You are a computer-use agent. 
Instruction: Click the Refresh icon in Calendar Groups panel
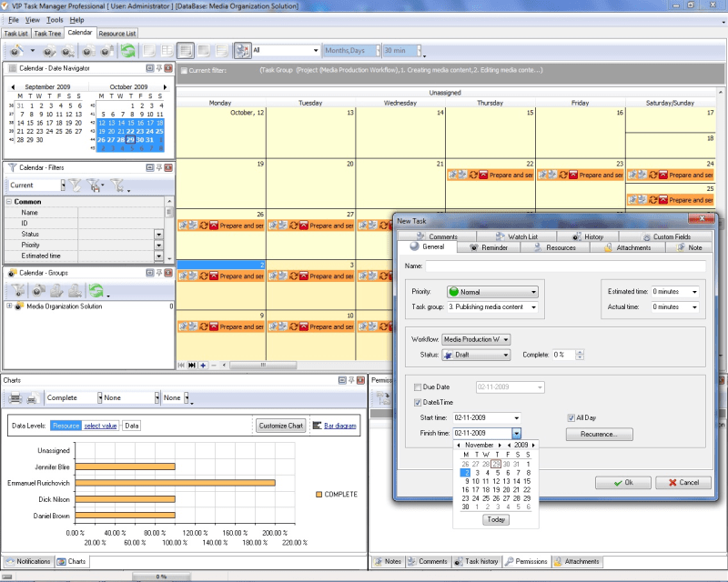[96, 289]
